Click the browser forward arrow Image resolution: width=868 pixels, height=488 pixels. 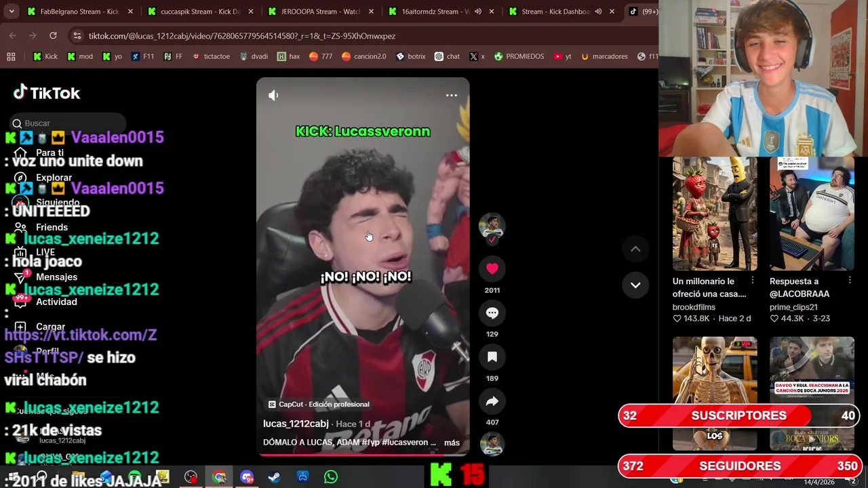[x=33, y=36]
